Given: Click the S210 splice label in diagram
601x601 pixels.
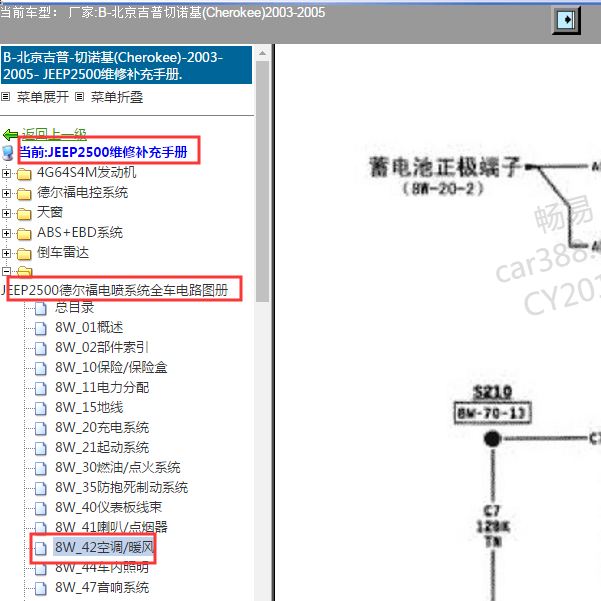Looking at the screenshot, I should click(493, 392).
